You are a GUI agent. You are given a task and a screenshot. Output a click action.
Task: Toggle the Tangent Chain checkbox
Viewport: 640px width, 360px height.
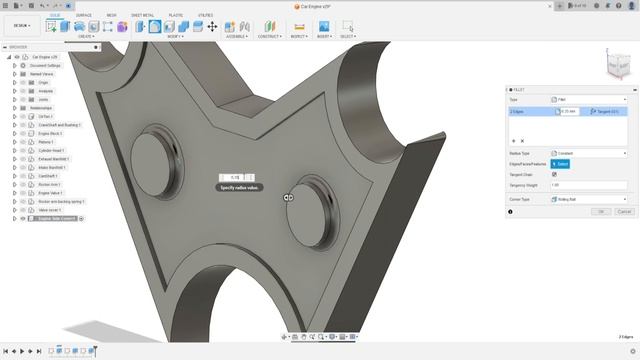(554, 174)
